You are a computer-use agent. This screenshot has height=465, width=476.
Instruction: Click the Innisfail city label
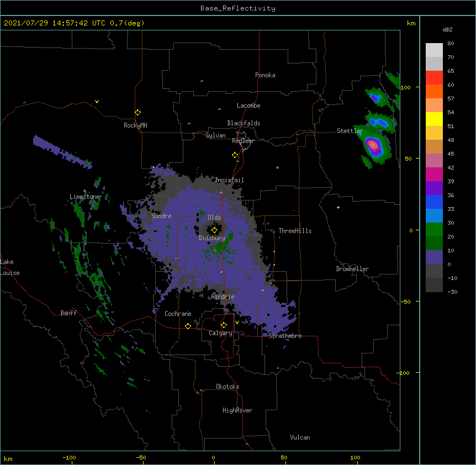pyautogui.click(x=229, y=180)
